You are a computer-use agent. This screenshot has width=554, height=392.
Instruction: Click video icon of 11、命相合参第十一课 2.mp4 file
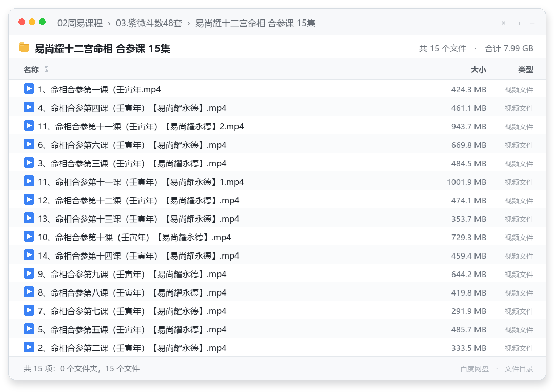[29, 126]
